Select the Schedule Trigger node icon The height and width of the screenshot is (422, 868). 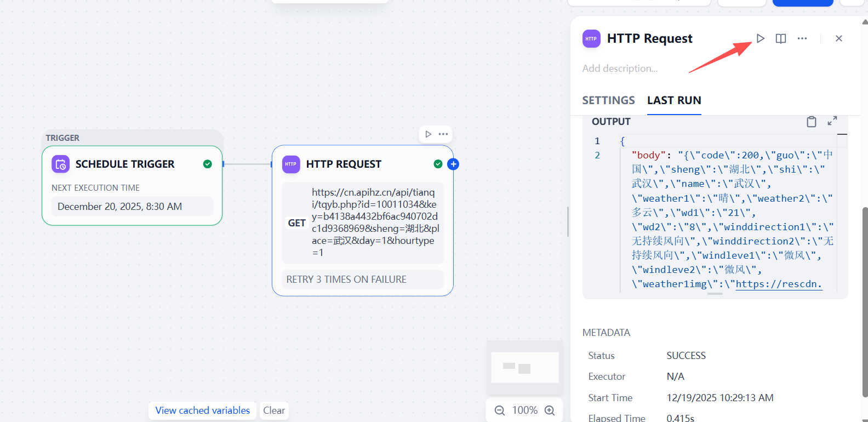61,164
